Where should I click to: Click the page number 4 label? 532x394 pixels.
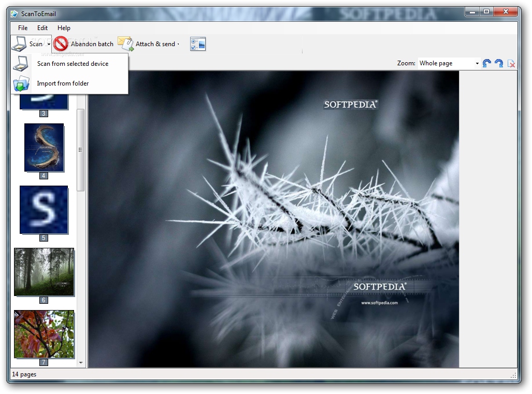coord(44,176)
